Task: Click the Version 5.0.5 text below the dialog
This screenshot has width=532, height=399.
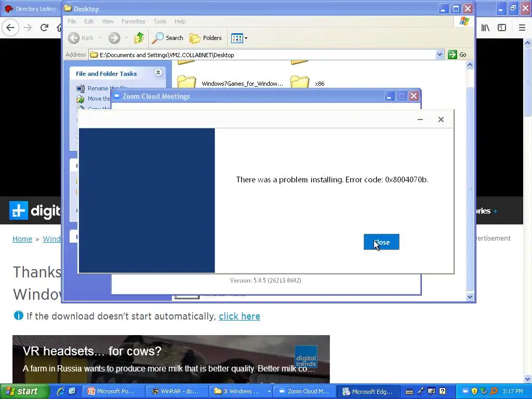Action: click(x=265, y=280)
